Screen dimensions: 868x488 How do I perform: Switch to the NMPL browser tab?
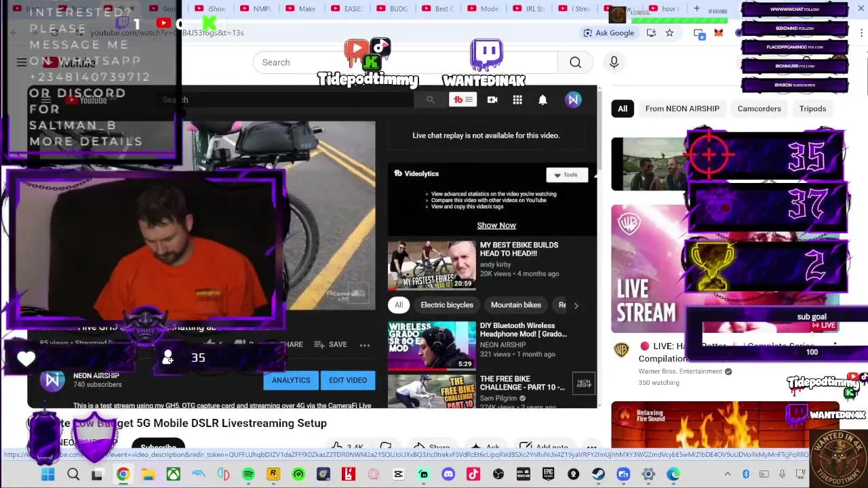click(x=256, y=9)
